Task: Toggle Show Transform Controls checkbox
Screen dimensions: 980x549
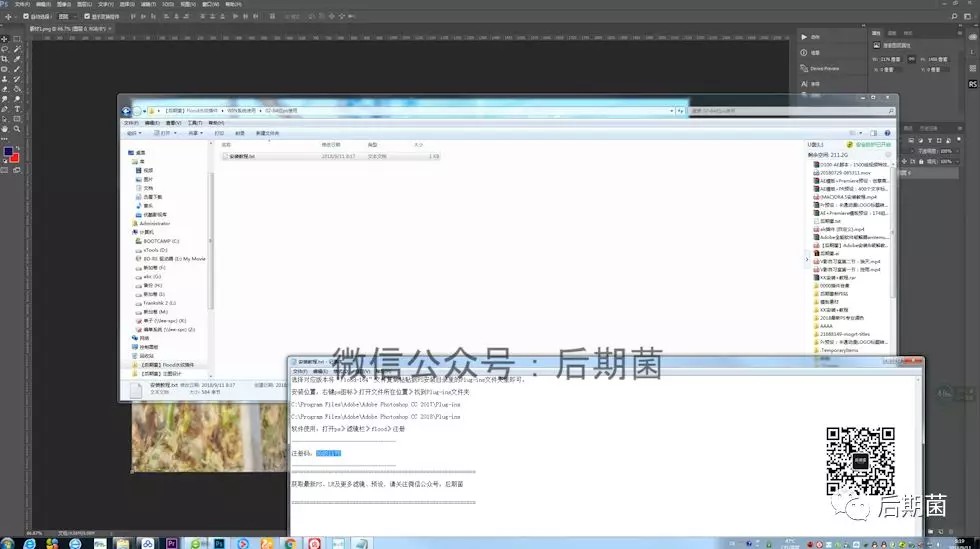Action: click(x=87, y=16)
